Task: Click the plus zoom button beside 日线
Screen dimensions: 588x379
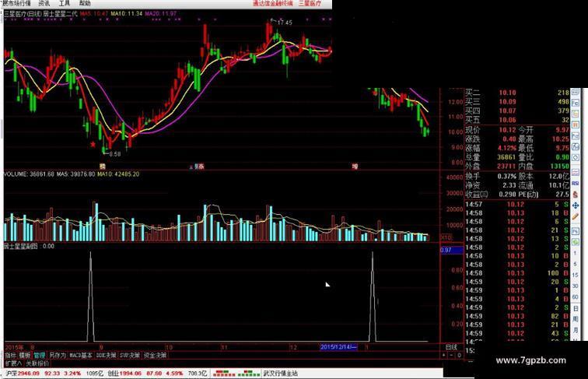Action: (444, 355)
